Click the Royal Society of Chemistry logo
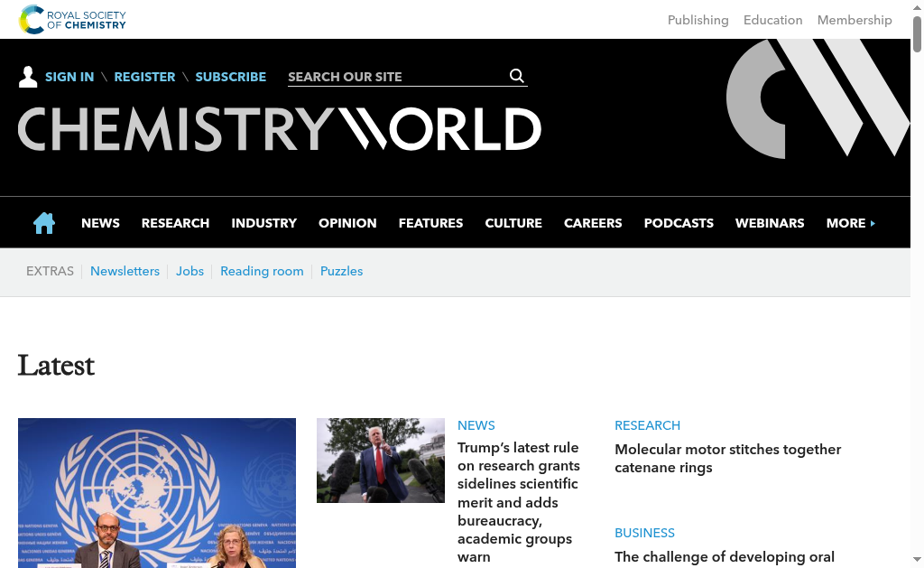The image size is (924, 568). click(x=72, y=20)
